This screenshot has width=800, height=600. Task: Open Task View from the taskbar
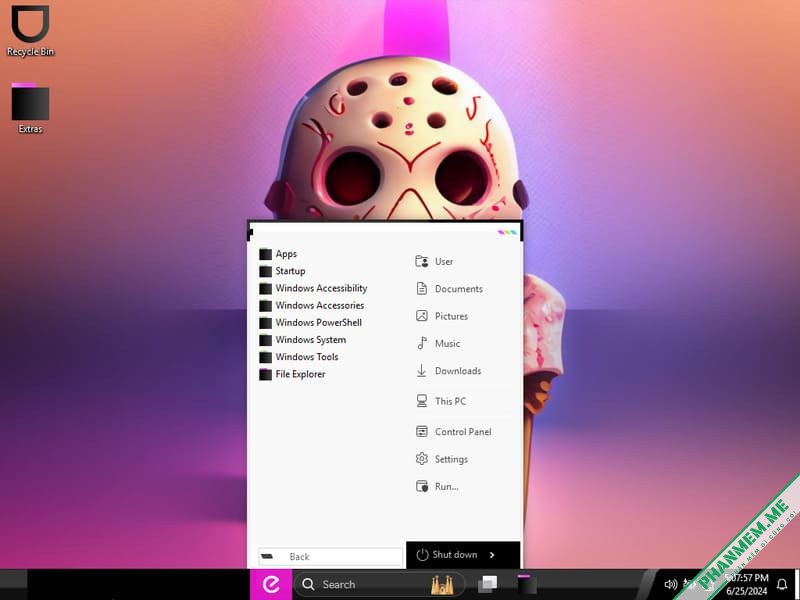point(487,584)
